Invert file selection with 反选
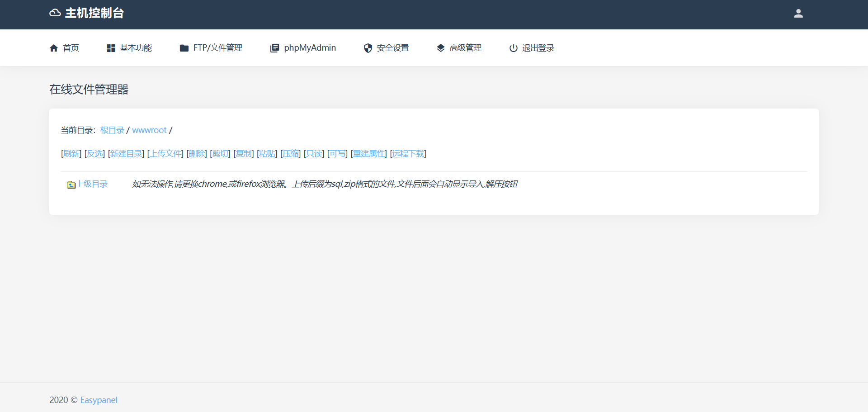 [x=94, y=154]
